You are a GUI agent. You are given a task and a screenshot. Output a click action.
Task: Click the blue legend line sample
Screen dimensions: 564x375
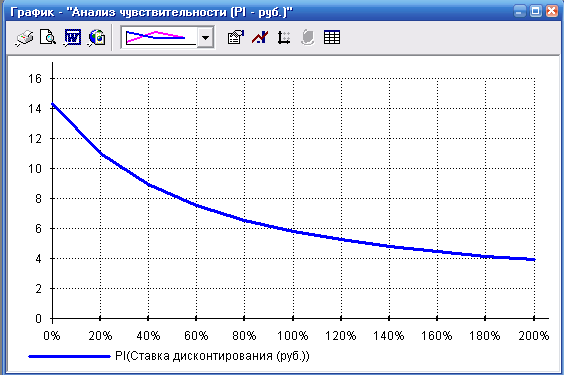tap(69, 356)
